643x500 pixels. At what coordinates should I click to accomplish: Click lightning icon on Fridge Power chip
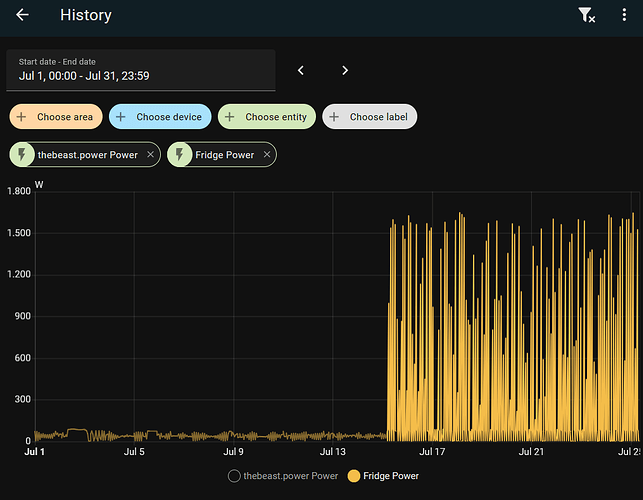(x=179, y=154)
